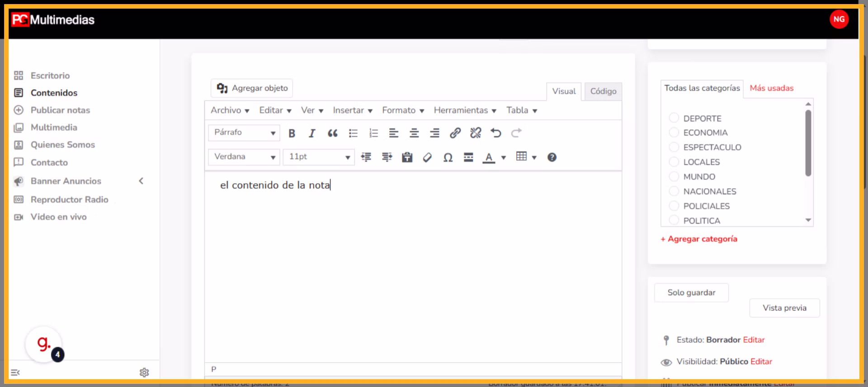Toggle bold formatting in the editor

(292, 133)
